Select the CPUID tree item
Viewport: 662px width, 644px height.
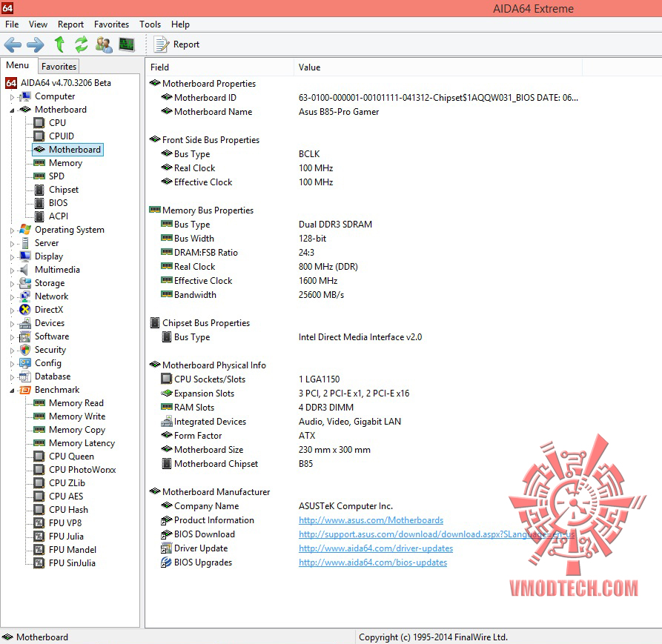point(62,136)
